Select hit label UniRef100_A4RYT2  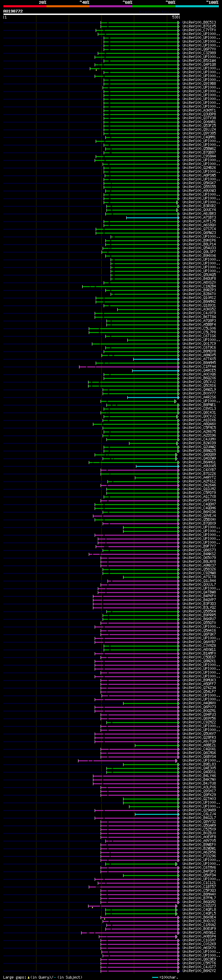point(199,477)
